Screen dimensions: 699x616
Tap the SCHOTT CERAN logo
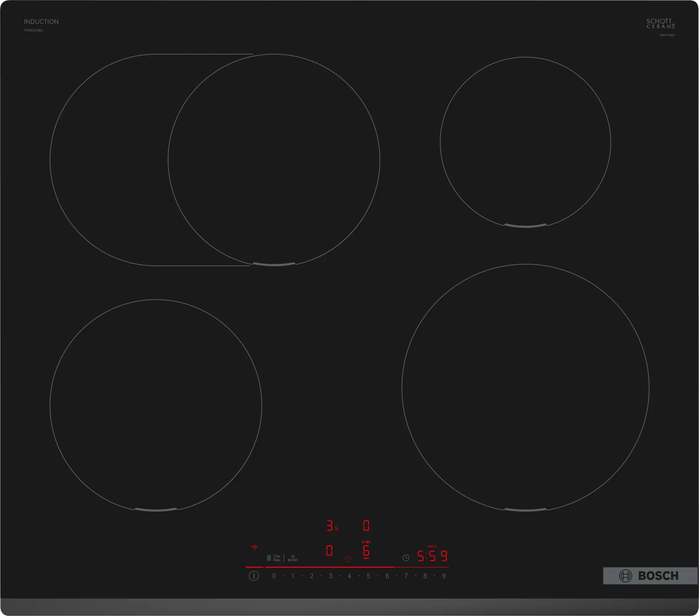click(x=660, y=24)
